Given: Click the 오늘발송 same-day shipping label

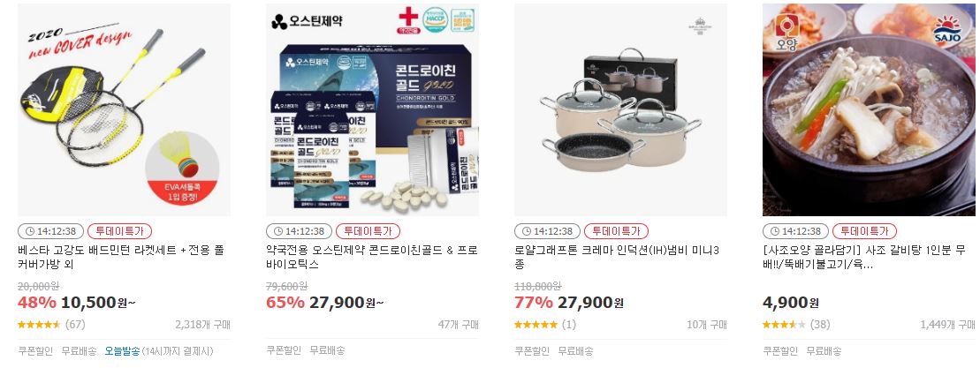Looking at the screenshot, I should pyautogui.click(x=123, y=351).
